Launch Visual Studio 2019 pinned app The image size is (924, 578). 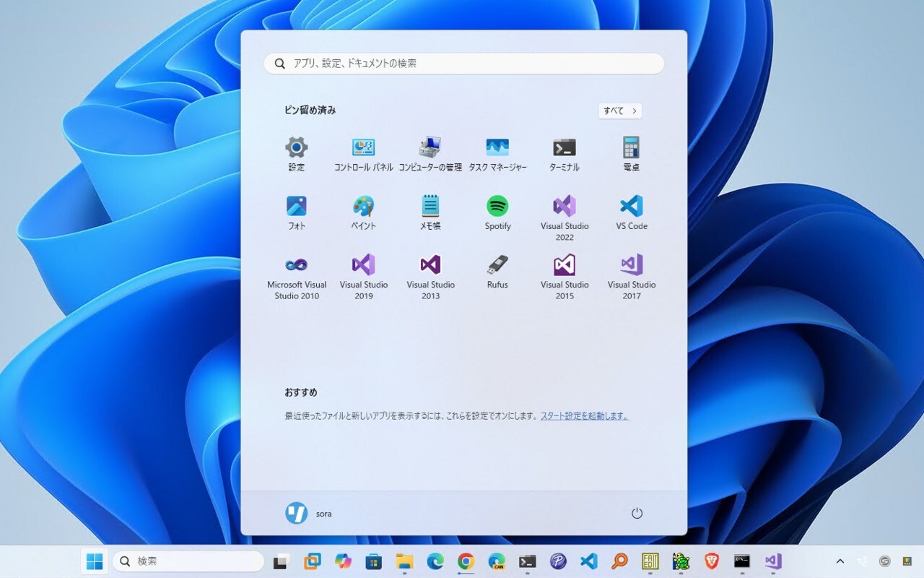[x=363, y=277]
